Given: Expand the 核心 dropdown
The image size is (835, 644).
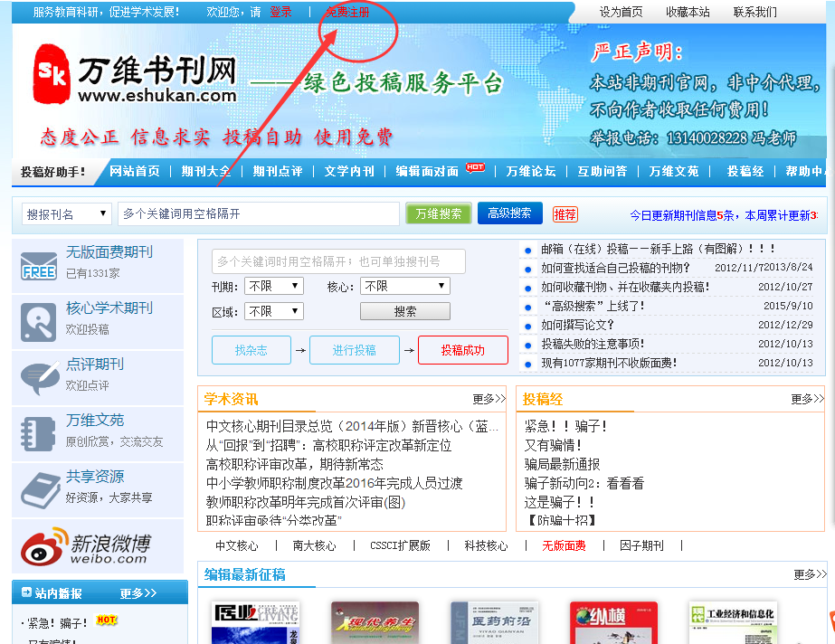Looking at the screenshot, I should [404, 286].
